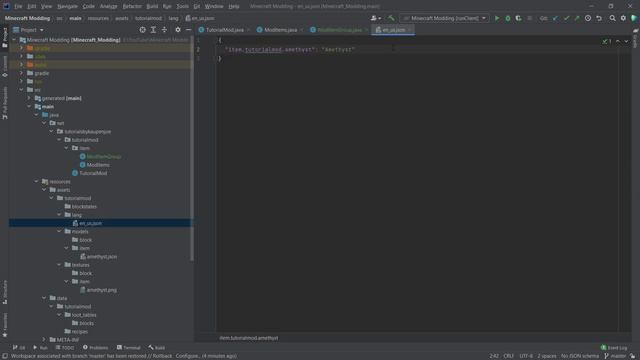This screenshot has height=360, width=640.
Task: Open the Project tool window side tab
Action: coord(4,38)
